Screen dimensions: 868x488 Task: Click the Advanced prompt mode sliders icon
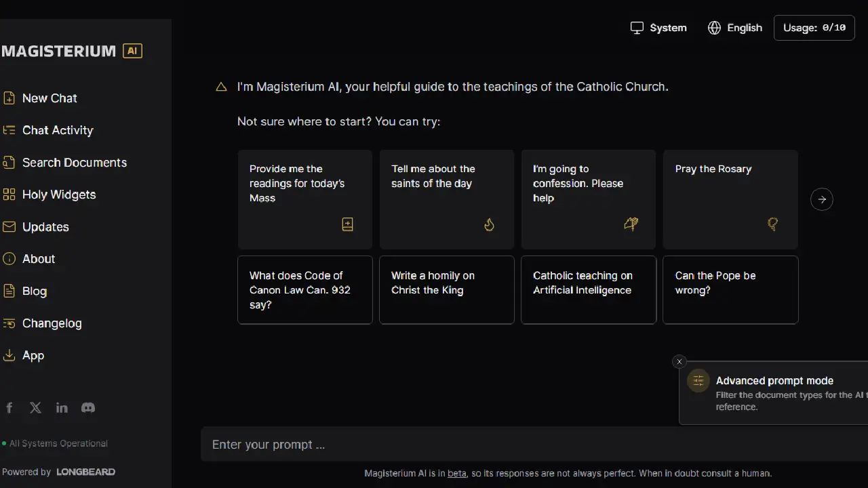(x=698, y=380)
